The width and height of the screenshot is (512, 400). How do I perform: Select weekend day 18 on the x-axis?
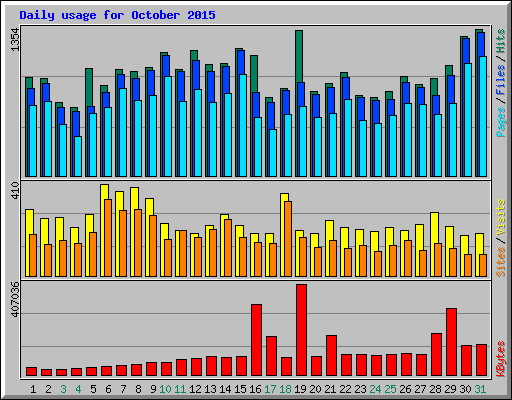pyautogui.click(x=285, y=389)
